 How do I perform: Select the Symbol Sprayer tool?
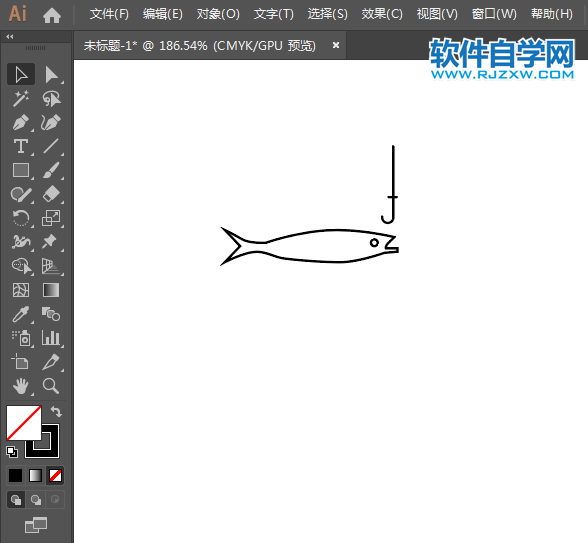click(x=21, y=338)
